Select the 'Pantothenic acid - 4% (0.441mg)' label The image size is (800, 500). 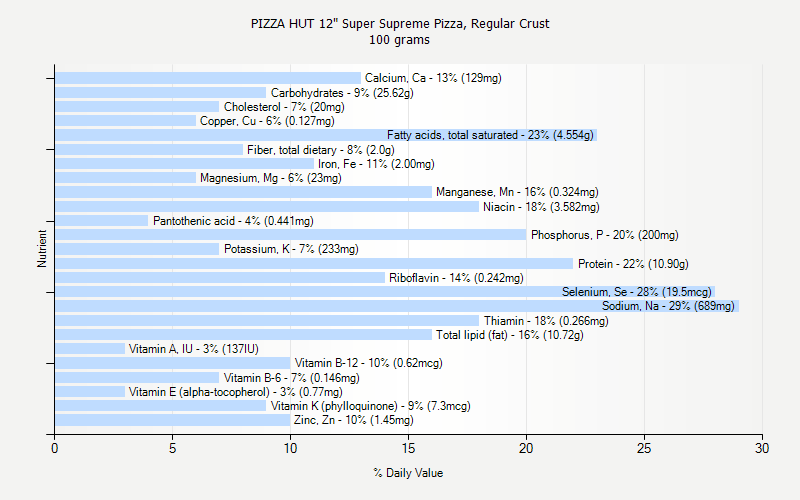(x=233, y=221)
